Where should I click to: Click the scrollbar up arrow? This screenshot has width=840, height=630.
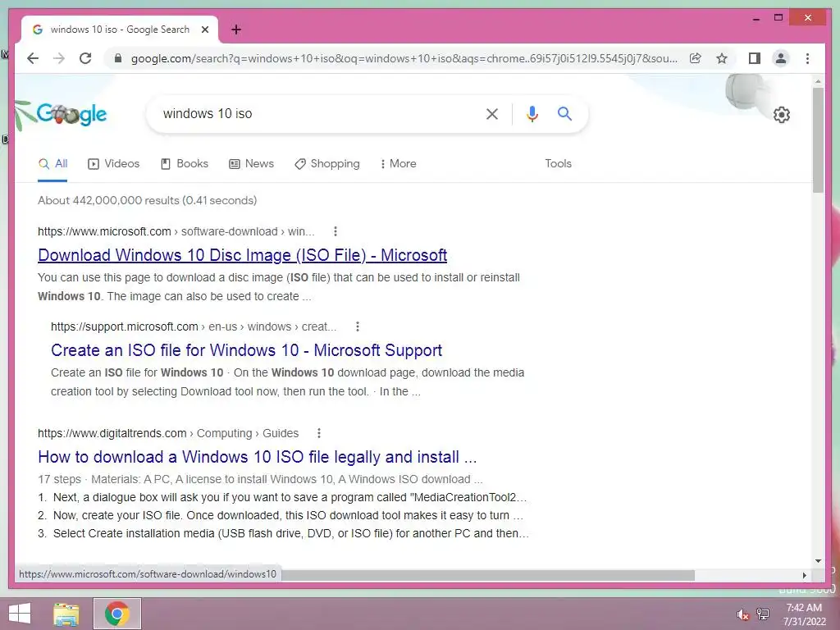818,81
